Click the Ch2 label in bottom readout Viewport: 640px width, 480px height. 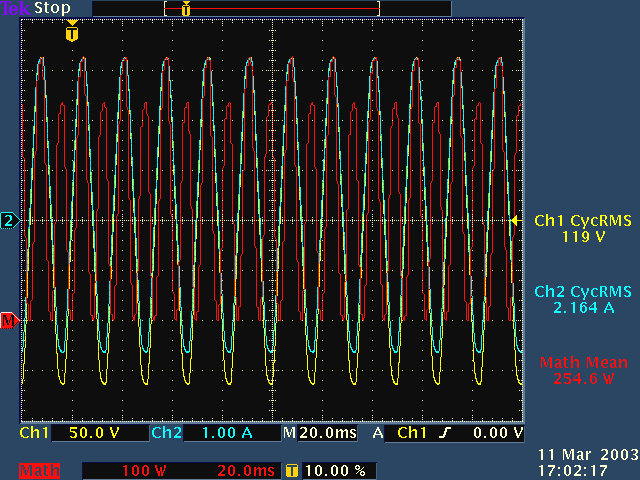click(x=167, y=433)
